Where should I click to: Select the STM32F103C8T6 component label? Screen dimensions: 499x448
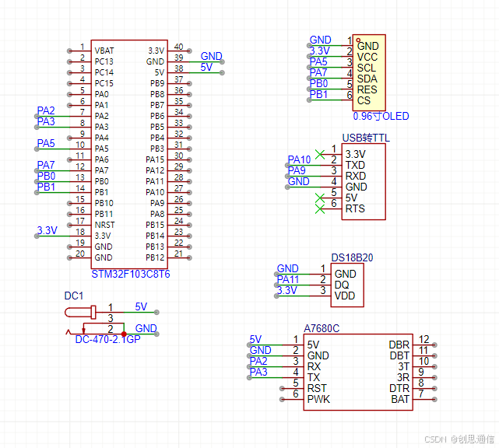click(x=131, y=274)
